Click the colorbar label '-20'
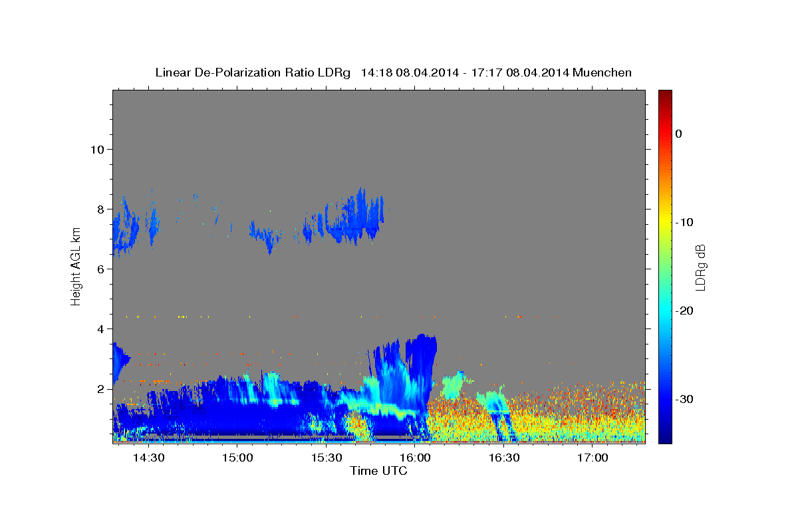The width and height of the screenshot is (798, 532). [x=684, y=311]
